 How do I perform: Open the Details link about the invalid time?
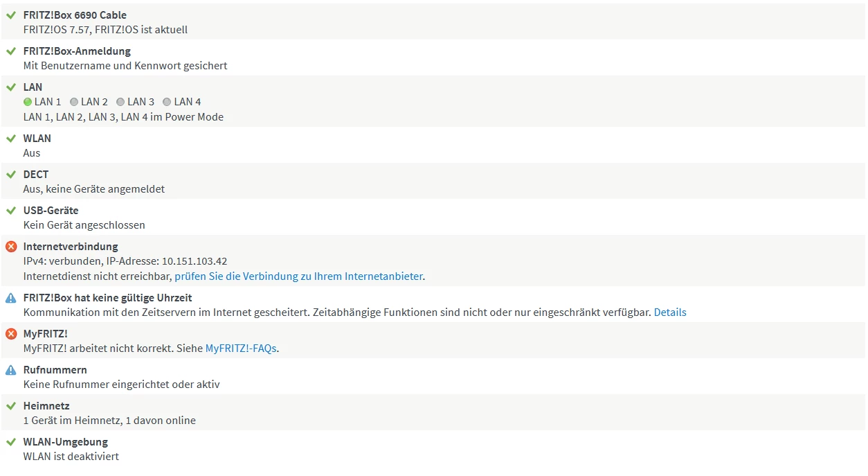pos(670,312)
